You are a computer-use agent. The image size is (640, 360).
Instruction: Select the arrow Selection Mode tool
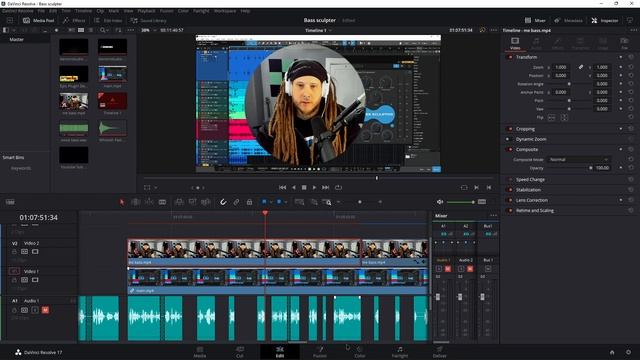pyautogui.click(x=122, y=202)
